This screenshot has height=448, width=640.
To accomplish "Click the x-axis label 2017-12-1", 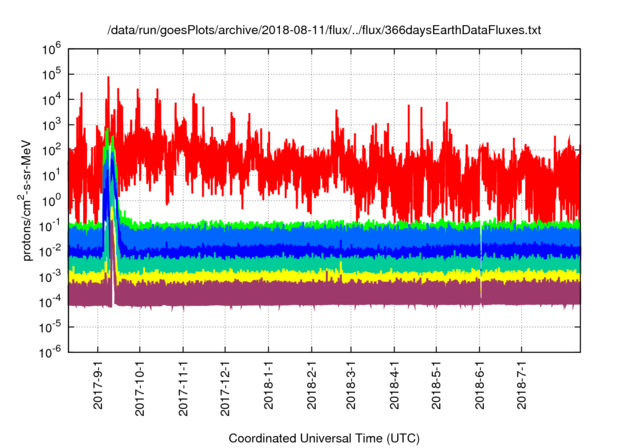I will point(225,388).
